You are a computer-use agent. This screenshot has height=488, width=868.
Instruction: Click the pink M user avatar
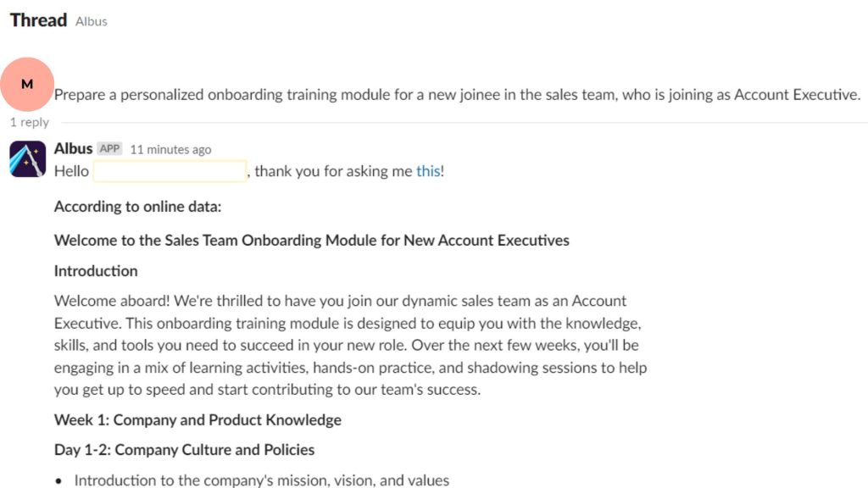click(27, 84)
